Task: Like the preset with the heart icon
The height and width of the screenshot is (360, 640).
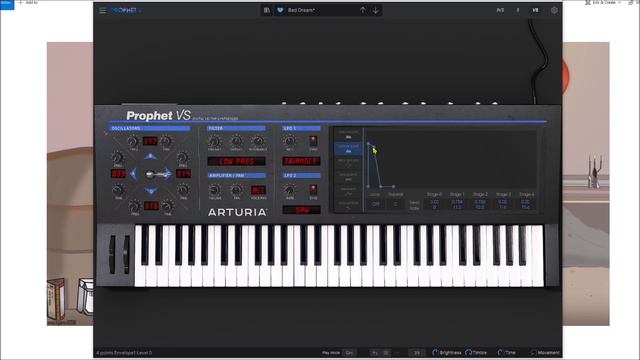Action: (x=280, y=10)
